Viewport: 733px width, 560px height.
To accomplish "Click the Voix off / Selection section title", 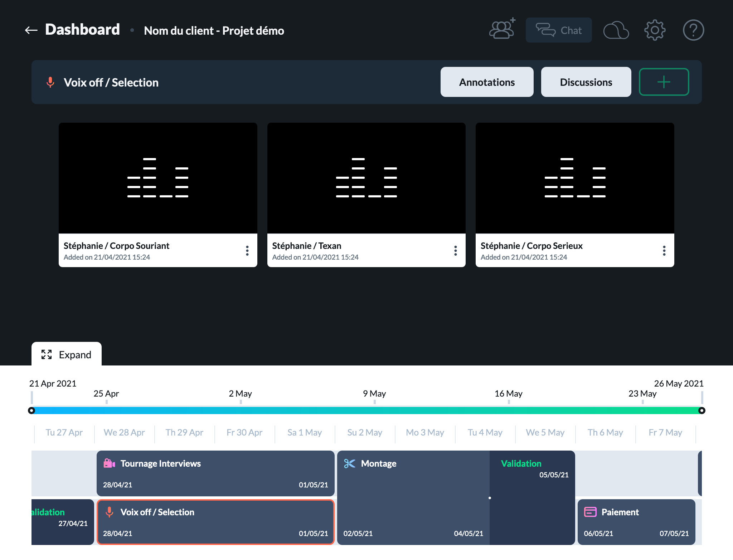I will (111, 83).
